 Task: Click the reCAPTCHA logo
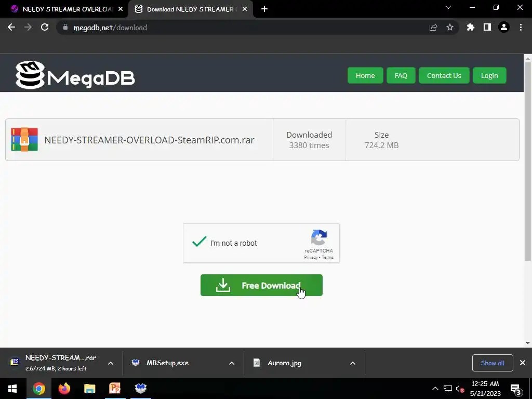coord(319,237)
